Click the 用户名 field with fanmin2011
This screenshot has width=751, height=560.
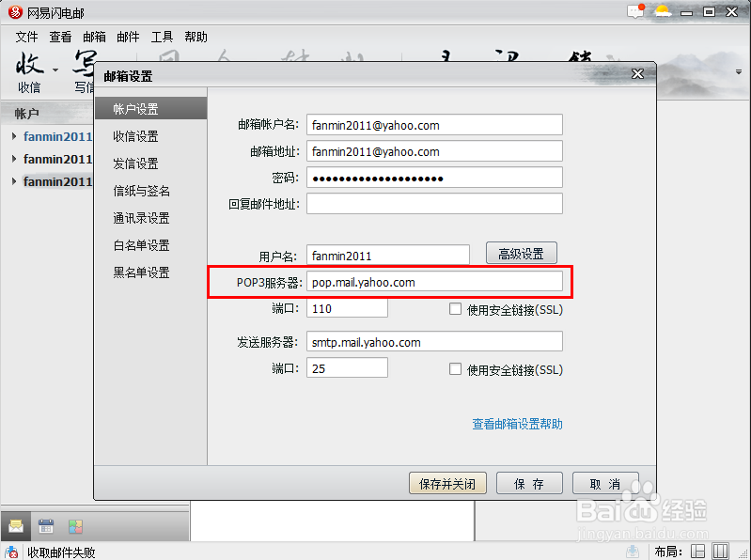pyautogui.click(x=388, y=256)
